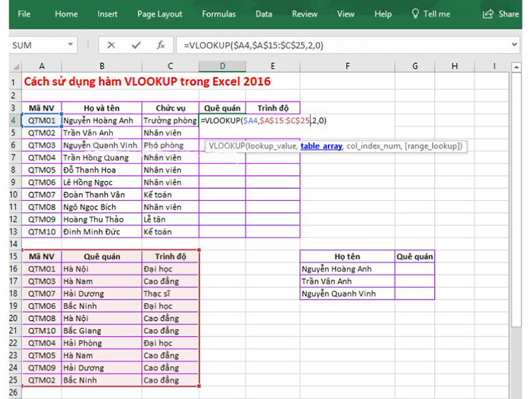Screen dimensions: 532x399
Task: Click cell 'Bắc Giang'
Action: click(x=101, y=330)
